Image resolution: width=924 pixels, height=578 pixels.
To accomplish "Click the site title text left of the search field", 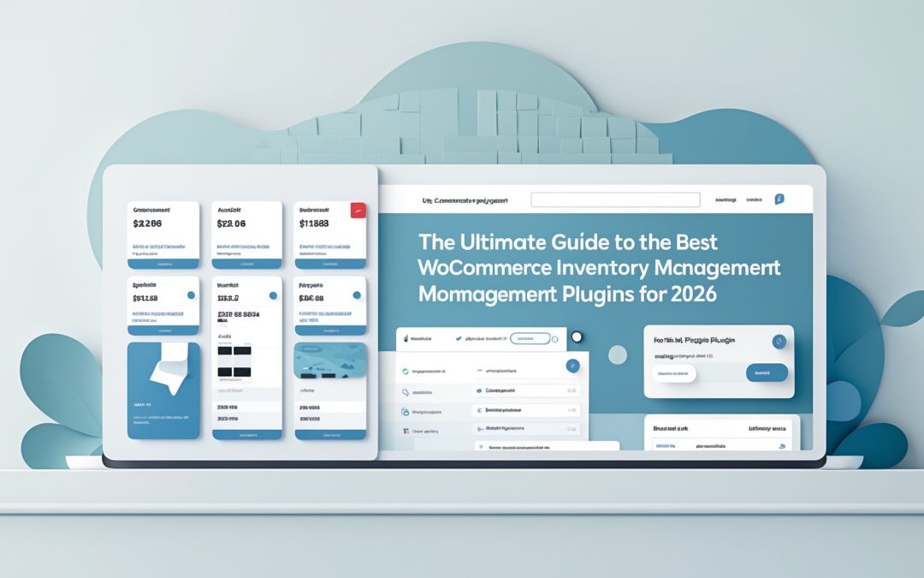I will click(x=465, y=200).
